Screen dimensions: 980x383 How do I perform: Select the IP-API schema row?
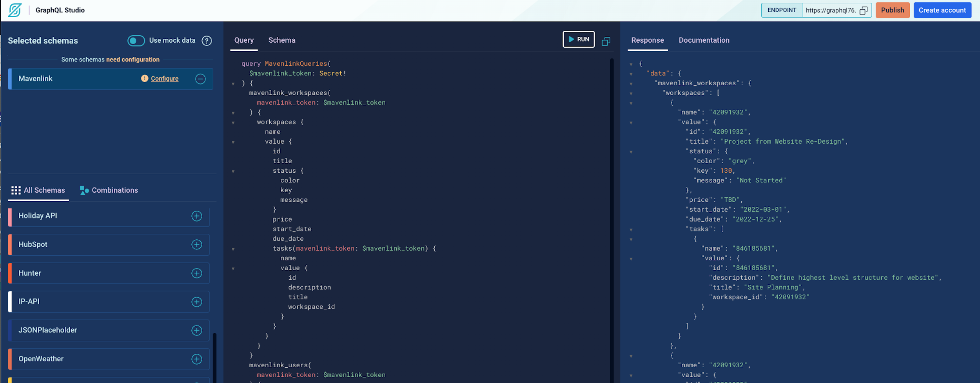click(x=109, y=302)
